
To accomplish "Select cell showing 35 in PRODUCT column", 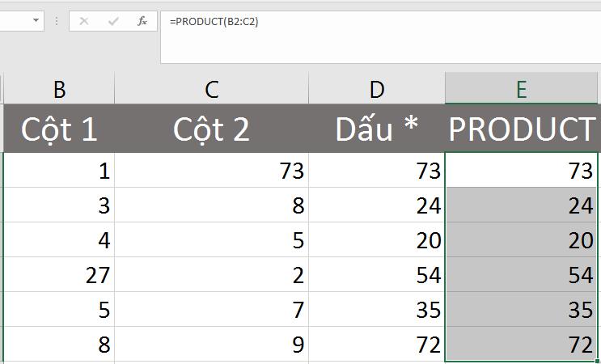I will 522,310.
